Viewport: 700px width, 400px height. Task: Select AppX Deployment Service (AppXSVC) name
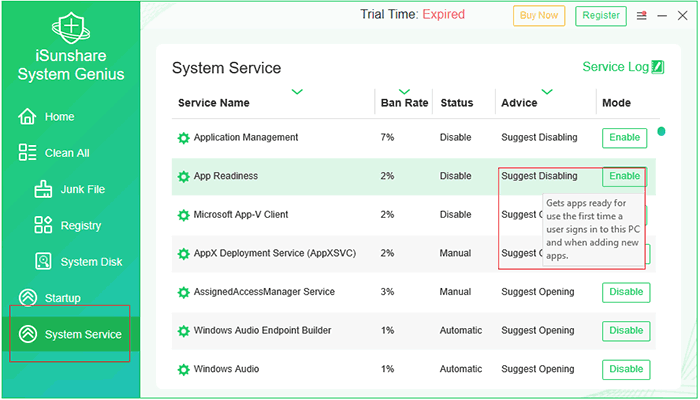(275, 254)
